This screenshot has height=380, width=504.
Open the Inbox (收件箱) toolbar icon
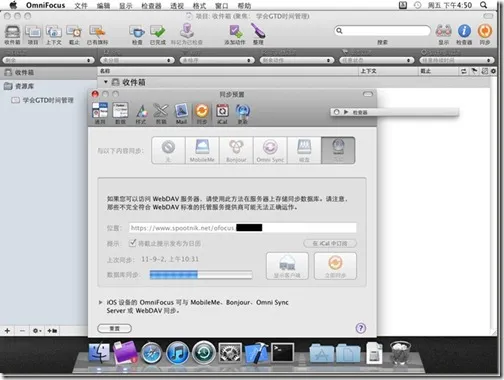pos(12,35)
